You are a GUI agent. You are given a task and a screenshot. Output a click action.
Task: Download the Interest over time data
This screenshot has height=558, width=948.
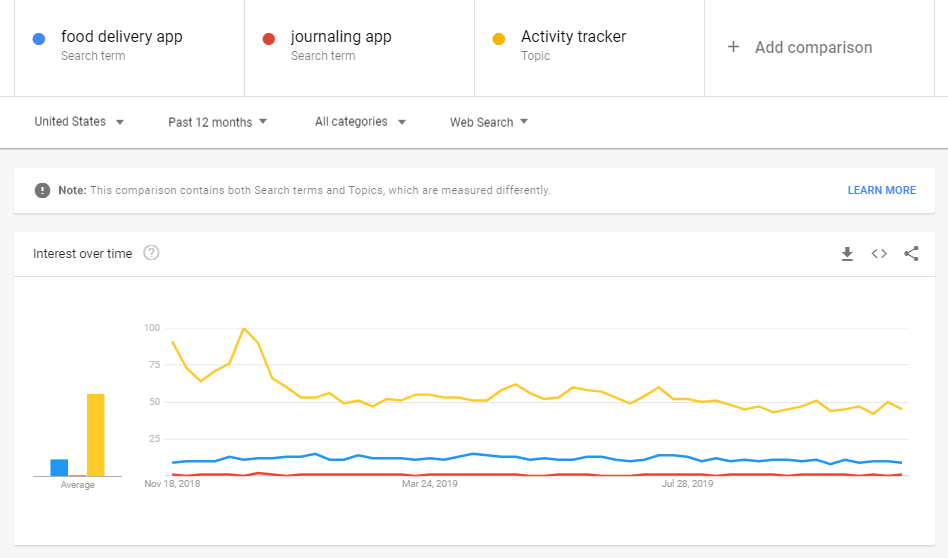(847, 254)
